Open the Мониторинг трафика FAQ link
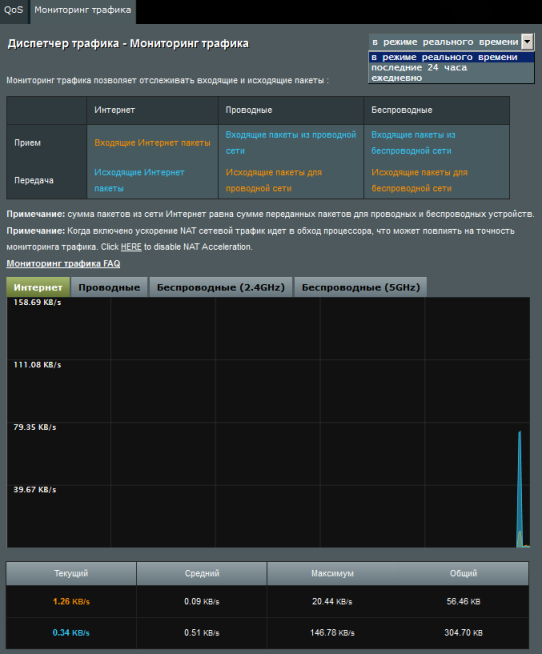Image resolution: width=542 pixels, height=654 pixels. coord(63,264)
